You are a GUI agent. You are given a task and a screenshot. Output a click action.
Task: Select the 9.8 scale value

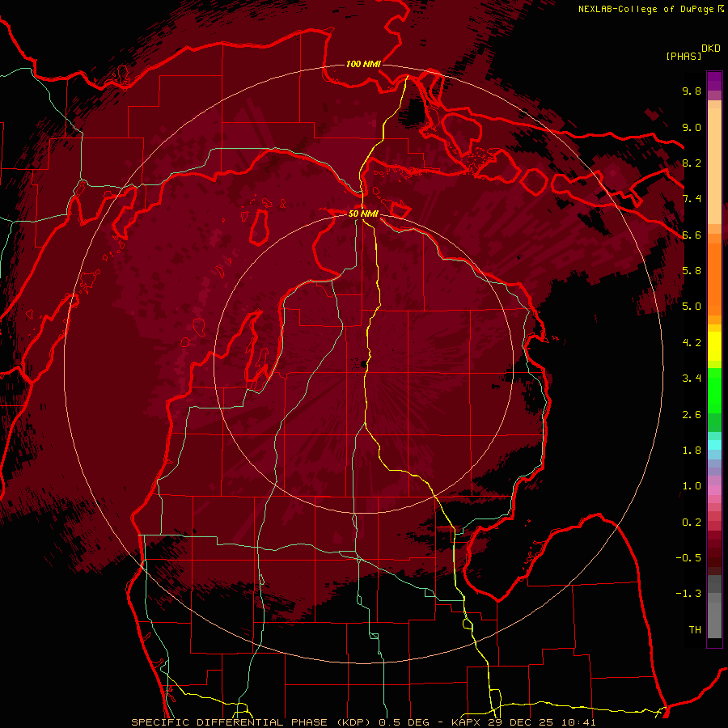pyautogui.click(x=692, y=91)
